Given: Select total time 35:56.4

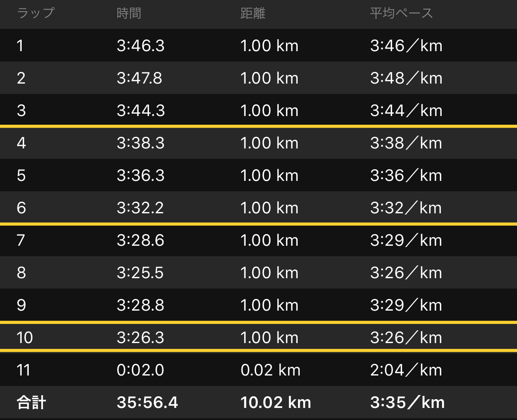Looking at the screenshot, I should click(x=147, y=403).
